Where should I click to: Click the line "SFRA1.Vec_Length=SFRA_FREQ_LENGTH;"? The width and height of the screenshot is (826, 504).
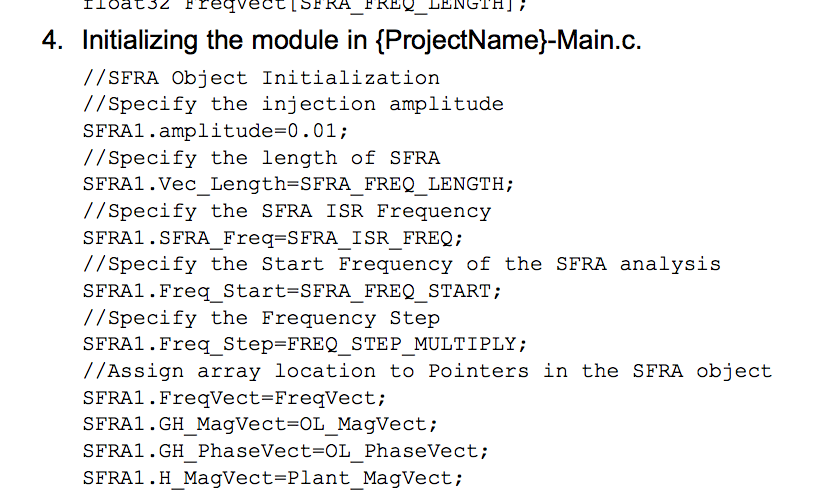click(x=298, y=184)
